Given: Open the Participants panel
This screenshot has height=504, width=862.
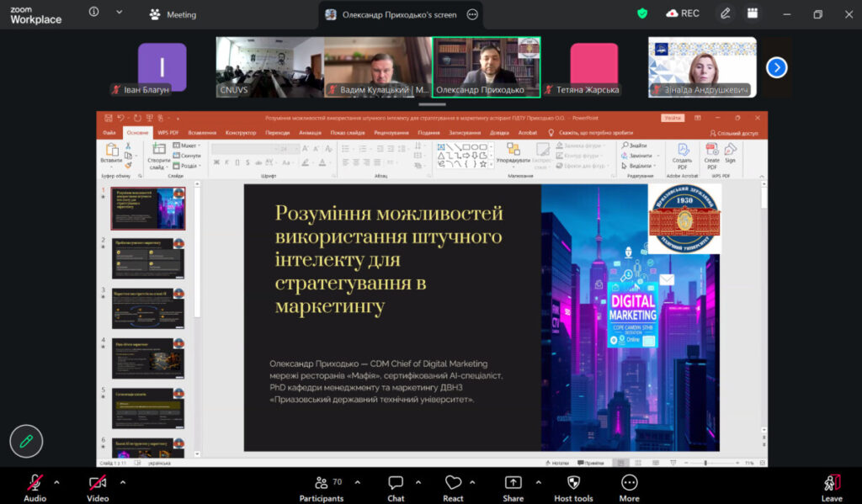Looking at the screenshot, I should click(321, 483).
